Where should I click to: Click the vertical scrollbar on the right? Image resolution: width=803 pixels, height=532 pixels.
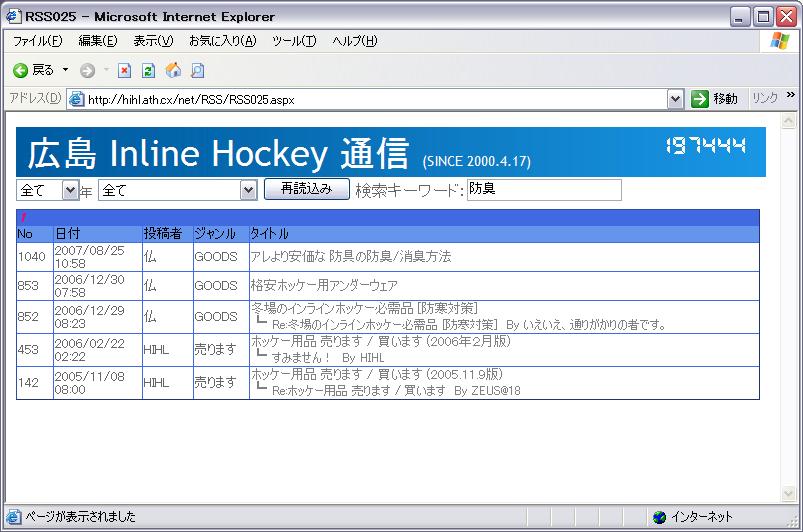click(x=788, y=300)
